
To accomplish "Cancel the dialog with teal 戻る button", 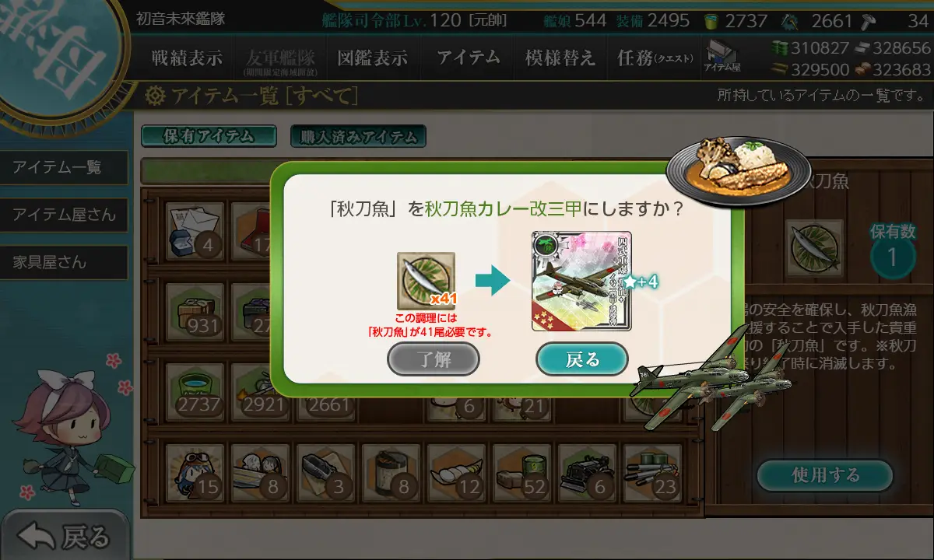I will pyautogui.click(x=582, y=359).
